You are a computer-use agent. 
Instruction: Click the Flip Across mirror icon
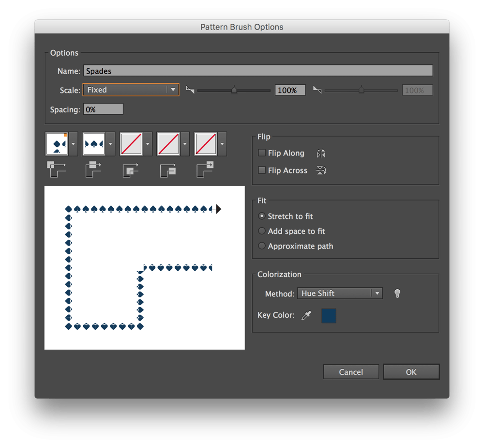point(321,170)
